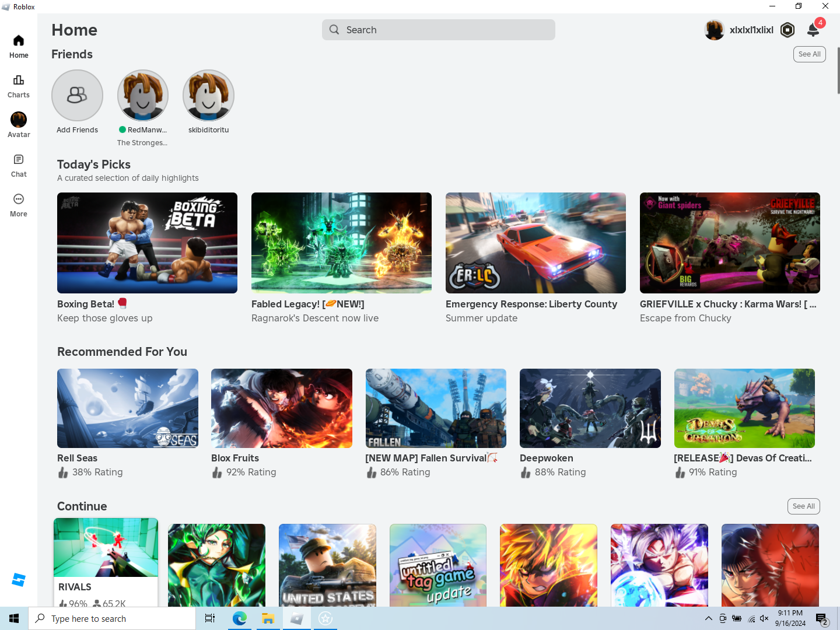Viewport: 840px width, 630px height.
Task: Open the RIVALS game card
Action: click(x=106, y=562)
